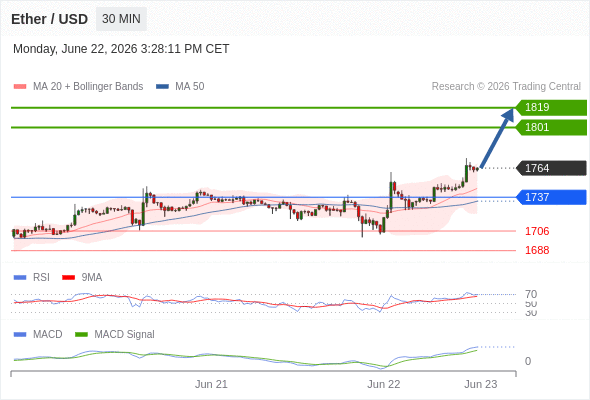The height and width of the screenshot is (400, 590).
Task: Click the MA 20 + Bollinger Bands legend swatch
Action: tap(20, 87)
